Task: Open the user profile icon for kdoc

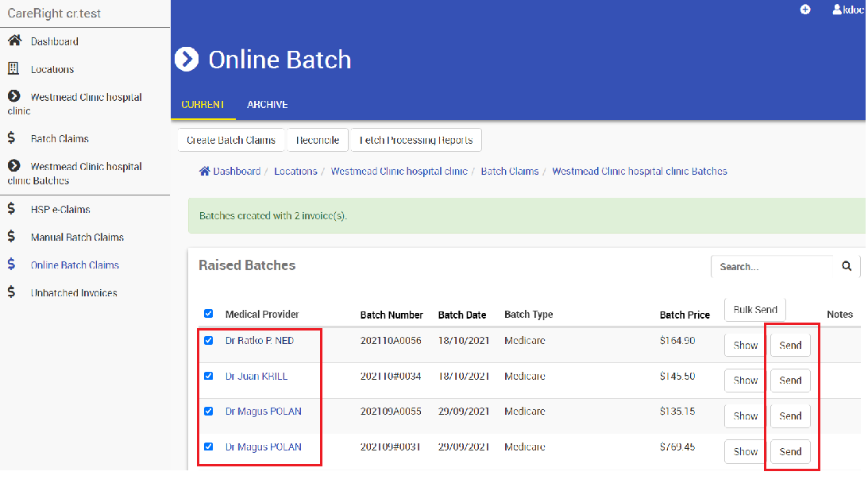Action: [837, 10]
